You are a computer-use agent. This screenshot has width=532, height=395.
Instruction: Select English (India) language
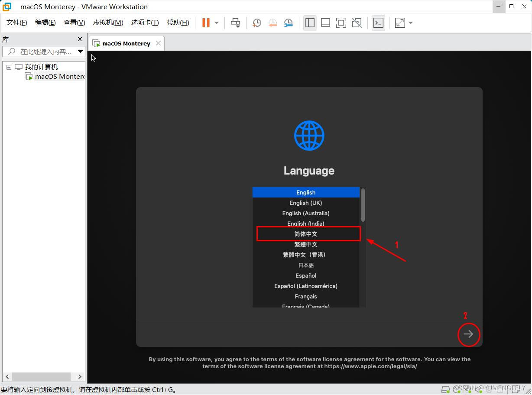click(306, 223)
